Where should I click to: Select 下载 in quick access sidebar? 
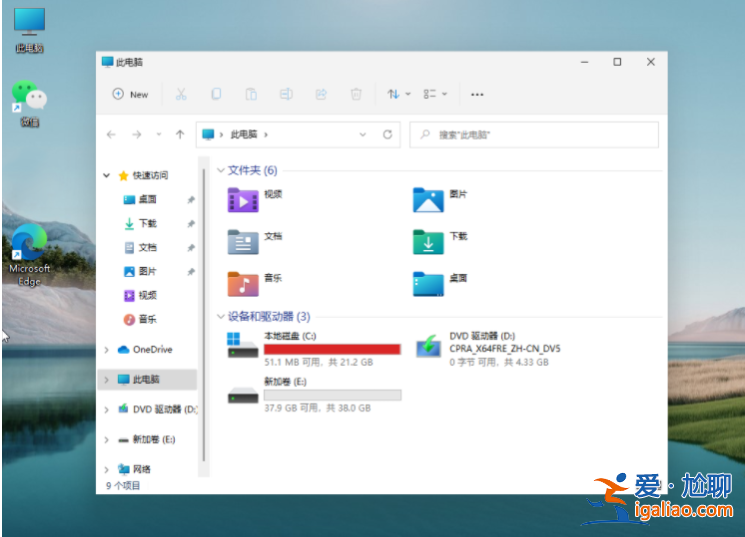click(147, 223)
